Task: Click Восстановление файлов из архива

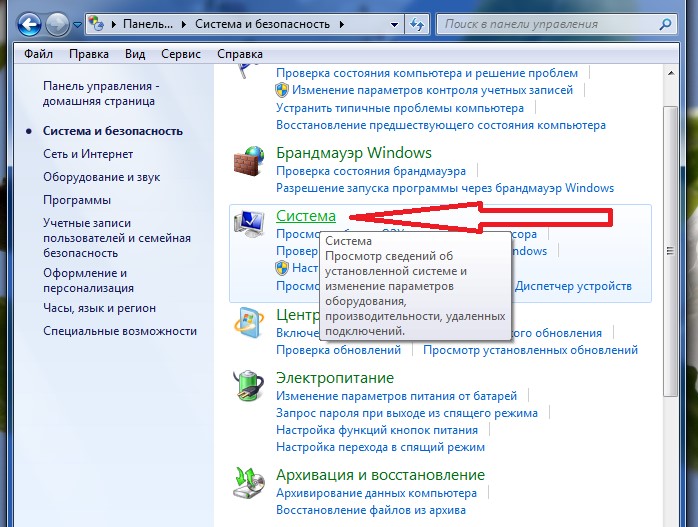Action: coord(371,510)
